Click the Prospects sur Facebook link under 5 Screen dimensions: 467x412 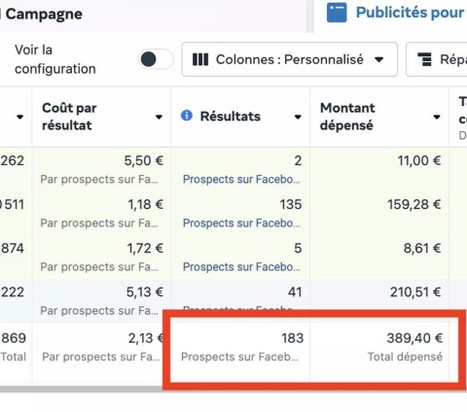(x=241, y=267)
